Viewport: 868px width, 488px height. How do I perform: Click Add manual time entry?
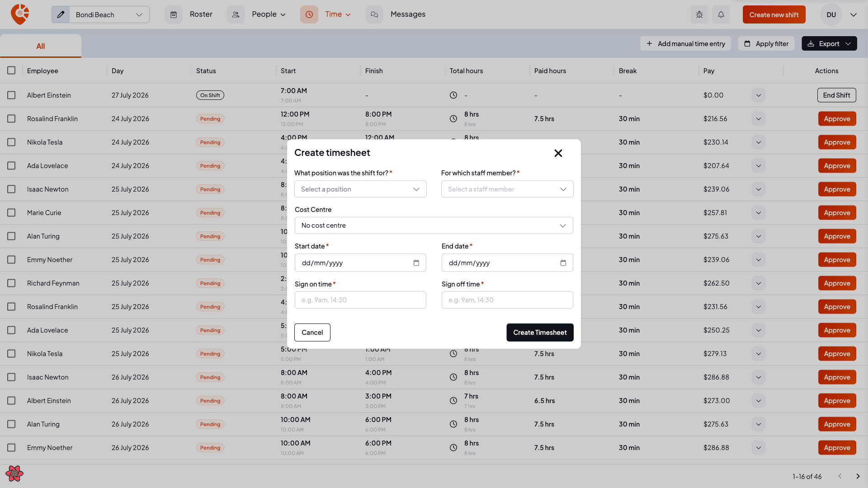click(685, 43)
